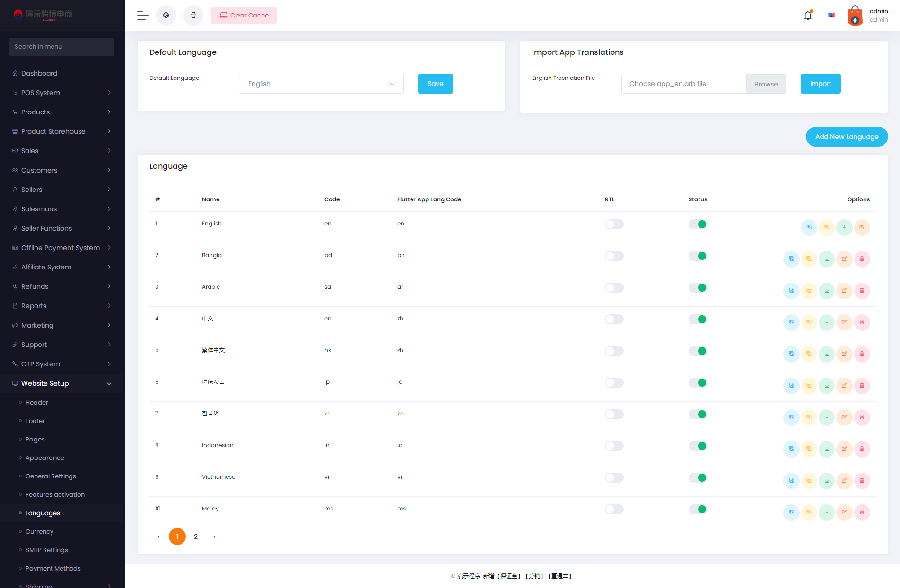The image size is (900, 588).
Task: Download the English language file
Action: (x=844, y=227)
